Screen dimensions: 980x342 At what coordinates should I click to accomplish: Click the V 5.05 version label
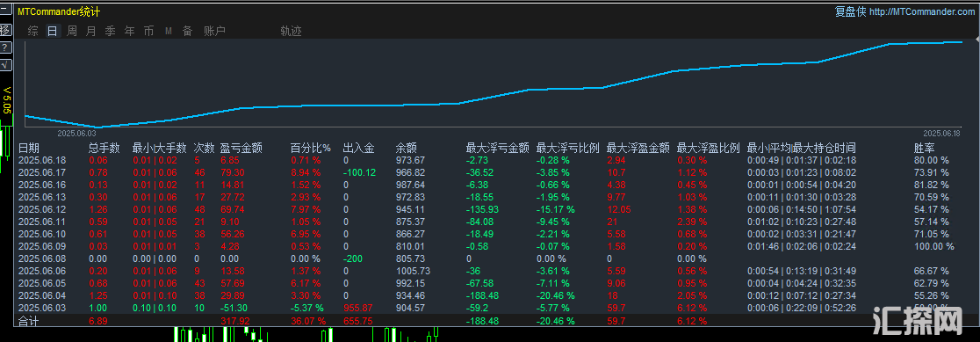[x=7, y=100]
